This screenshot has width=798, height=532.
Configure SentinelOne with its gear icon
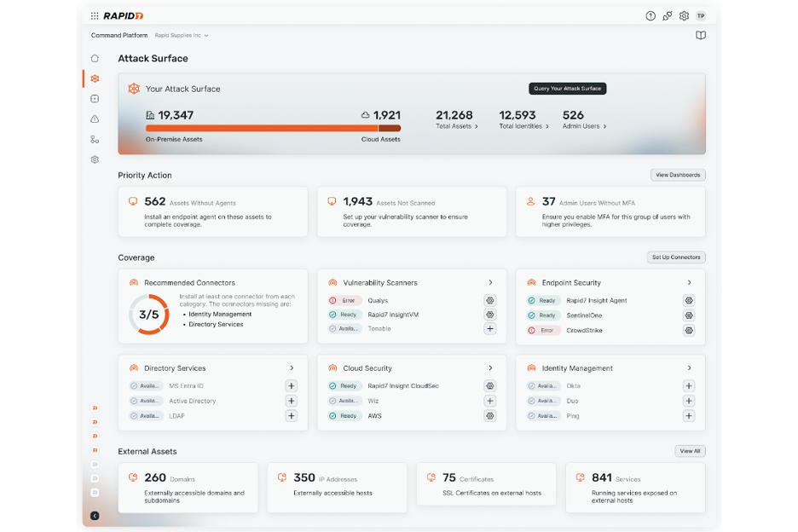689,315
